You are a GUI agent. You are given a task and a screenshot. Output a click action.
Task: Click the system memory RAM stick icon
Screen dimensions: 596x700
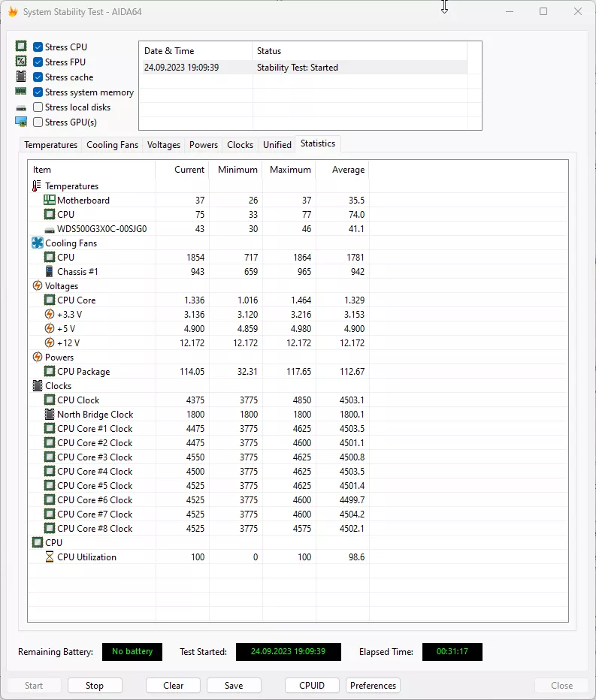point(21,91)
